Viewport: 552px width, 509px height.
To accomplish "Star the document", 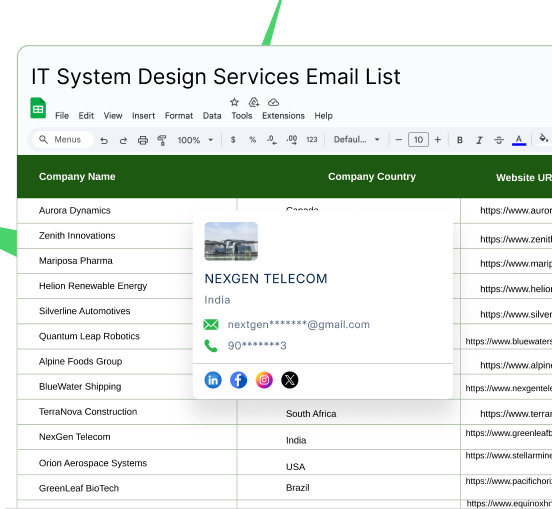I will coord(234,102).
